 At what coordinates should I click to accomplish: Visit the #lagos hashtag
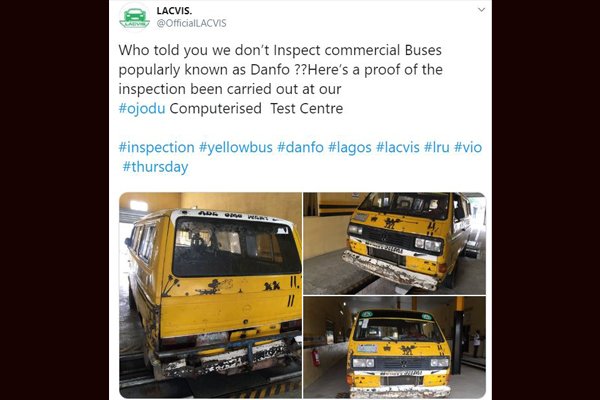[x=350, y=147]
